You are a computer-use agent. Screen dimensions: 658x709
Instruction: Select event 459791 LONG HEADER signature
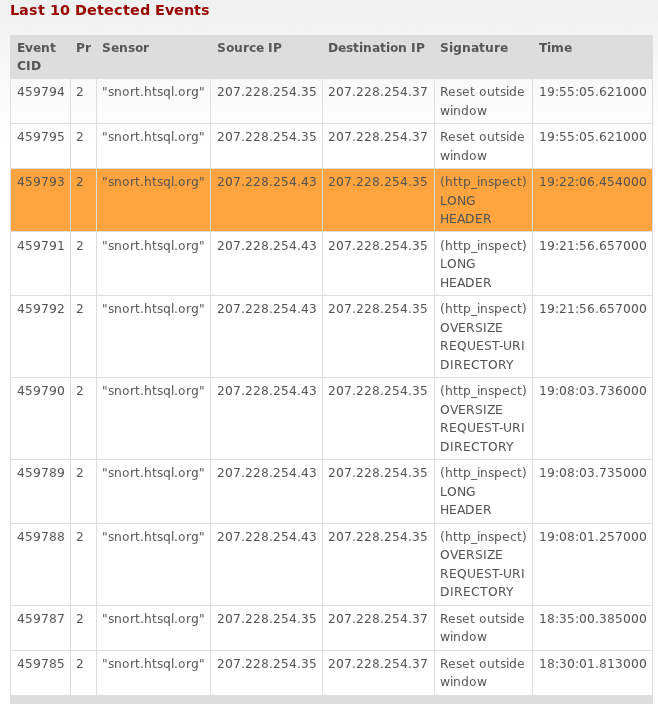pyautogui.click(x=483, y=264)
